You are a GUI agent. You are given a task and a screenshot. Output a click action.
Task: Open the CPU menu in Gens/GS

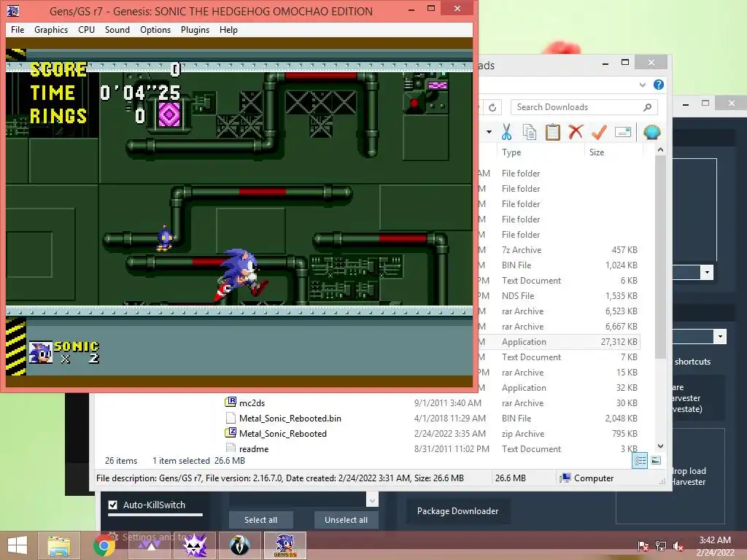coord(86,29)
